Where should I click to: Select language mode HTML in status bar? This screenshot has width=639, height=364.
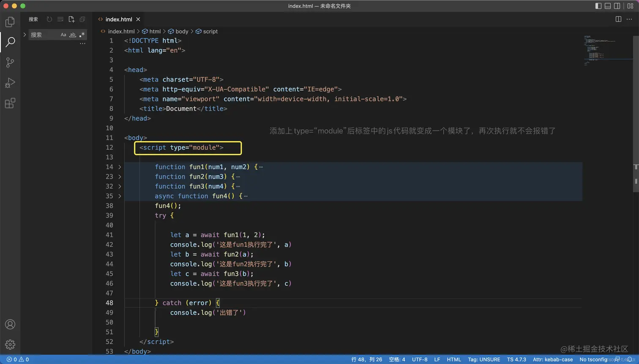[454, 359]
